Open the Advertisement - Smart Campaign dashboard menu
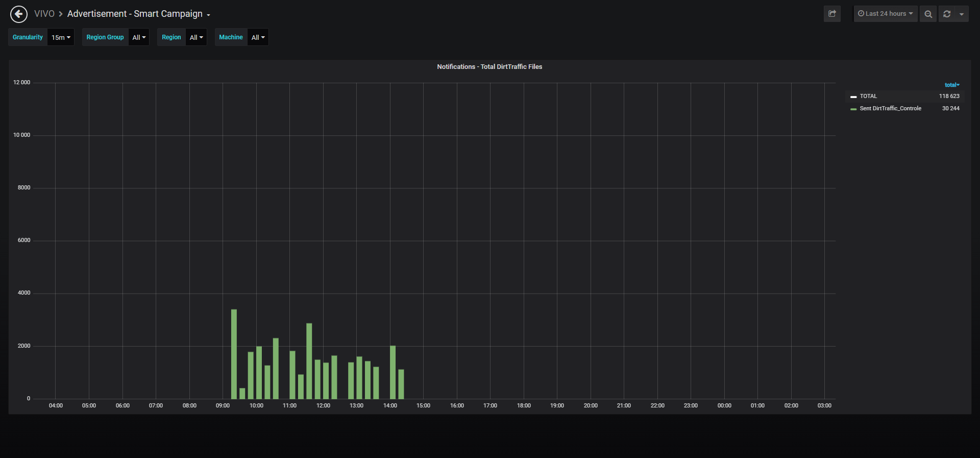Viewport: 980px width, 458px height. click(138, 14)
